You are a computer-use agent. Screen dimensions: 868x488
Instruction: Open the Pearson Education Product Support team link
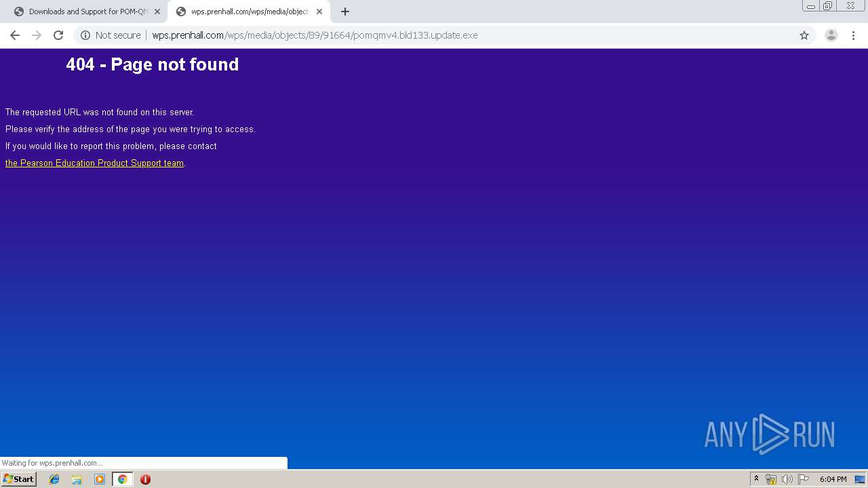click(x=94, y=163)
